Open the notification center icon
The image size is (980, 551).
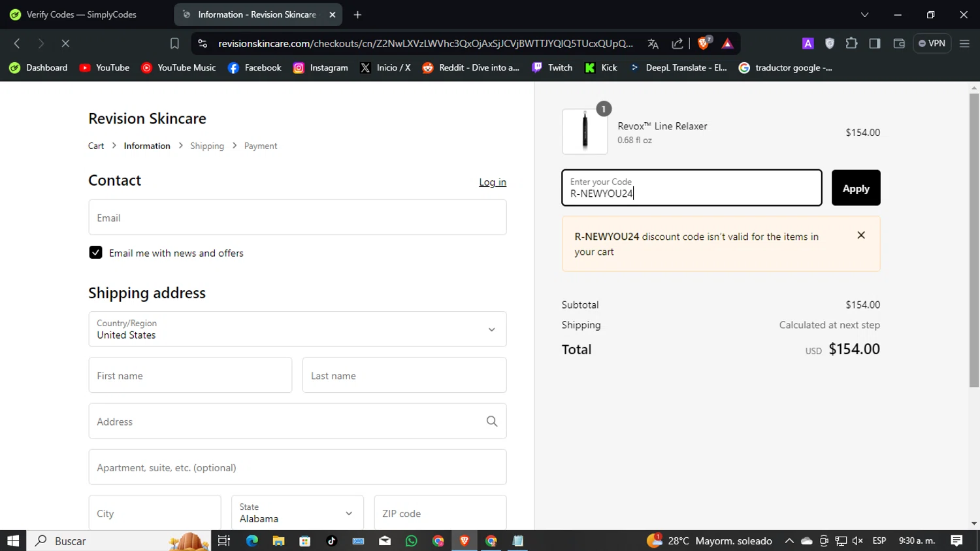[957, 541]
